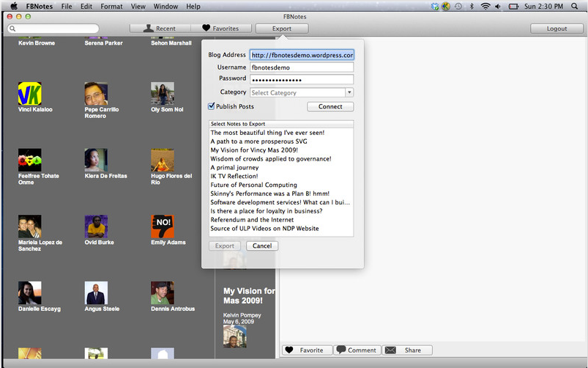Image resolution: width=588 pixels, height=368 pixels.
Task: Click the Connect button
Action: (x=330, y=106)
